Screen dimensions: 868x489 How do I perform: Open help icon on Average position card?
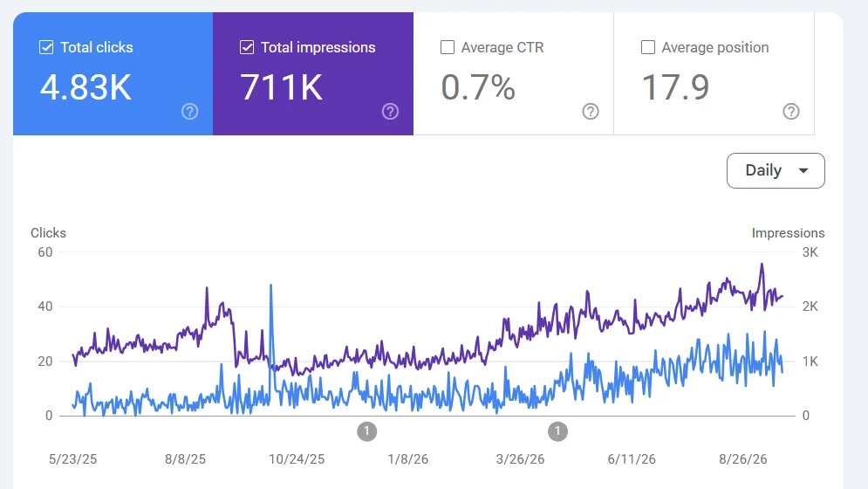[791, 112]
